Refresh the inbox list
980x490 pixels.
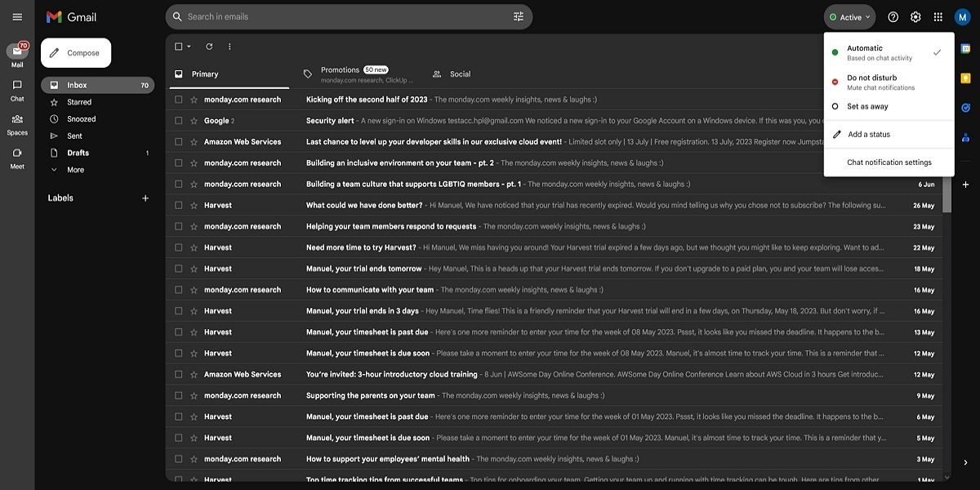pos(207,46)
